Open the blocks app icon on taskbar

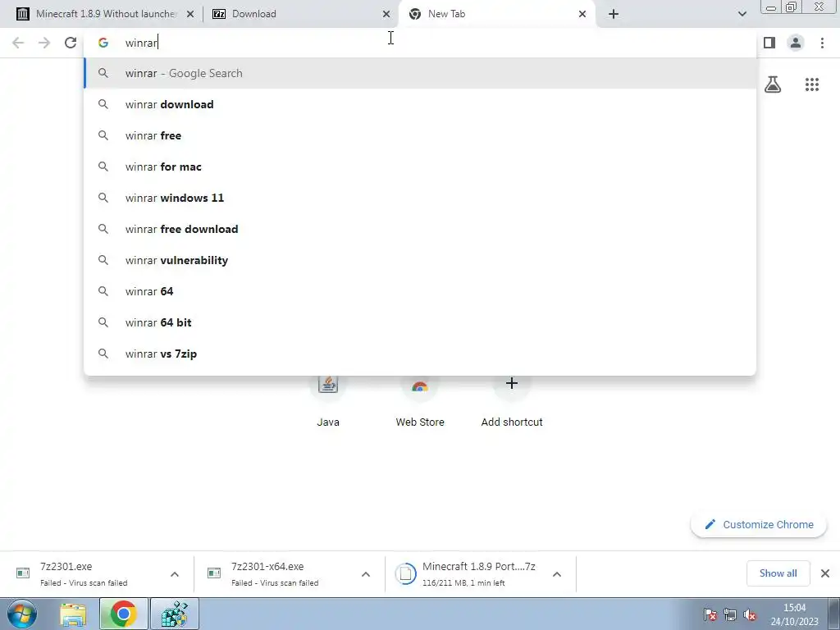tap(175, 614)
